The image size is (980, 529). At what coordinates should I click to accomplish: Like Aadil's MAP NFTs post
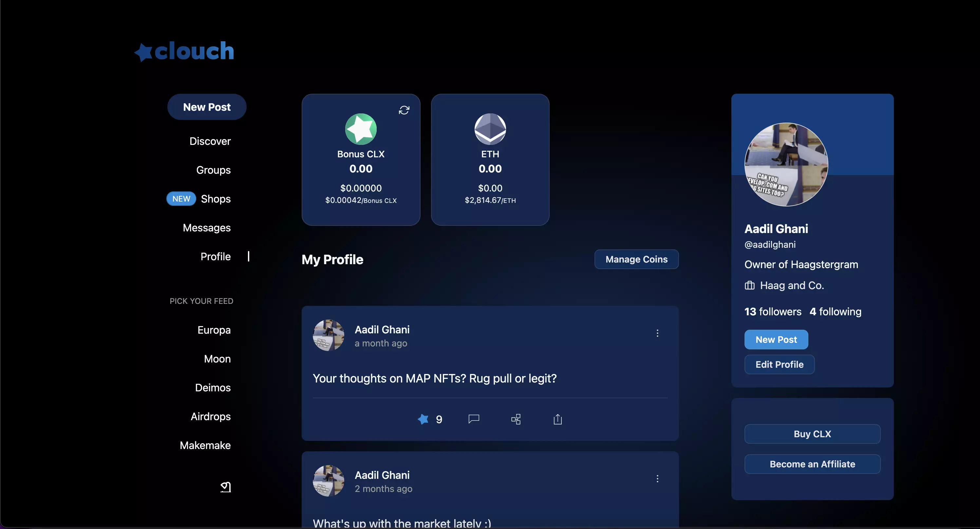(422, 419)
